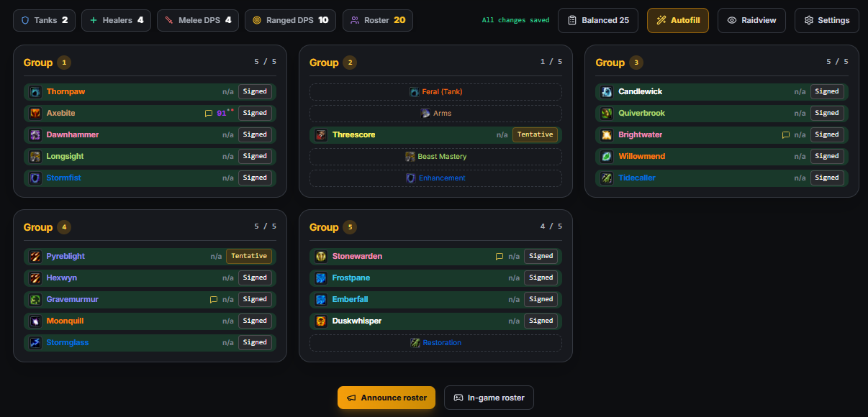Viewport: 868px width, 417px height.
Task: Open Raidview
Action: click(x=751, y=20)
